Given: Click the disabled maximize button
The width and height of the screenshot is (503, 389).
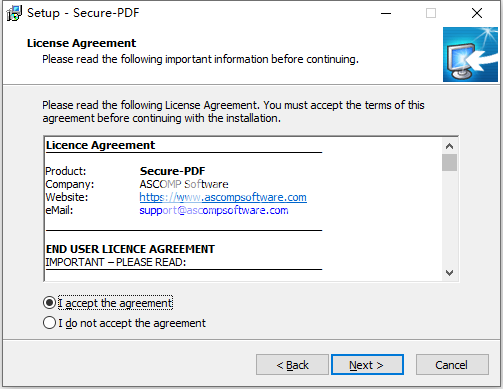Looking at the screenshot, I should [x=431, y=13].
